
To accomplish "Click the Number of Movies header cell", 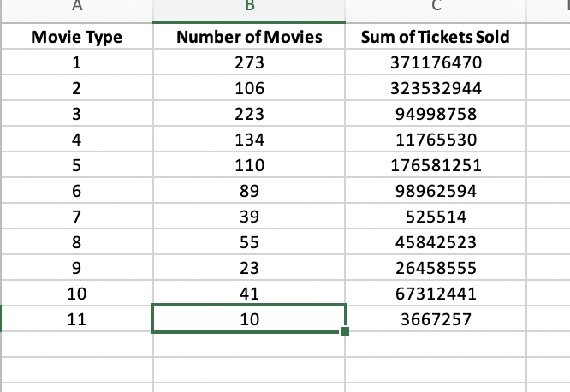I will [x=249, y=36].
